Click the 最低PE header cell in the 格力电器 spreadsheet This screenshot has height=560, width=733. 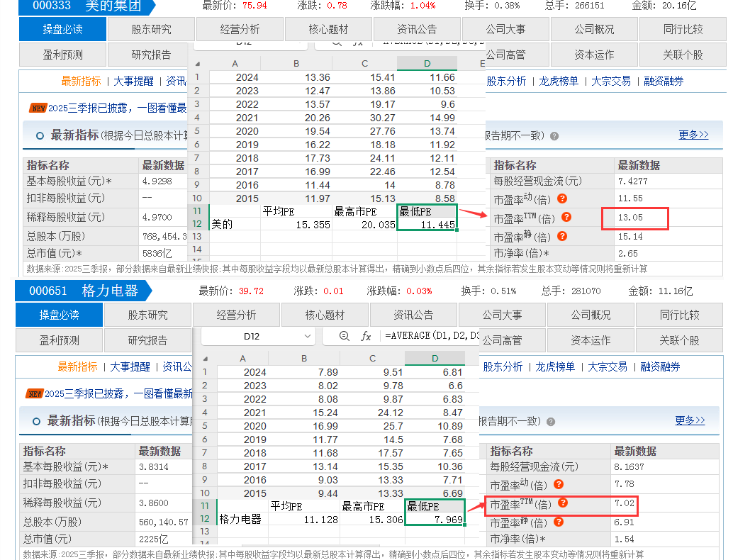pyautogui.click(x=435, y=506)
